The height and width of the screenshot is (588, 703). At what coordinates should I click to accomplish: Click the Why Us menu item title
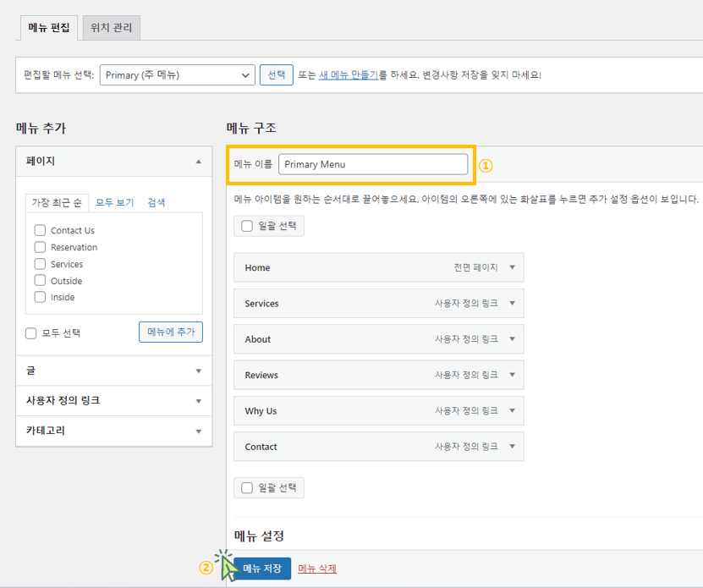click(261, 411)
